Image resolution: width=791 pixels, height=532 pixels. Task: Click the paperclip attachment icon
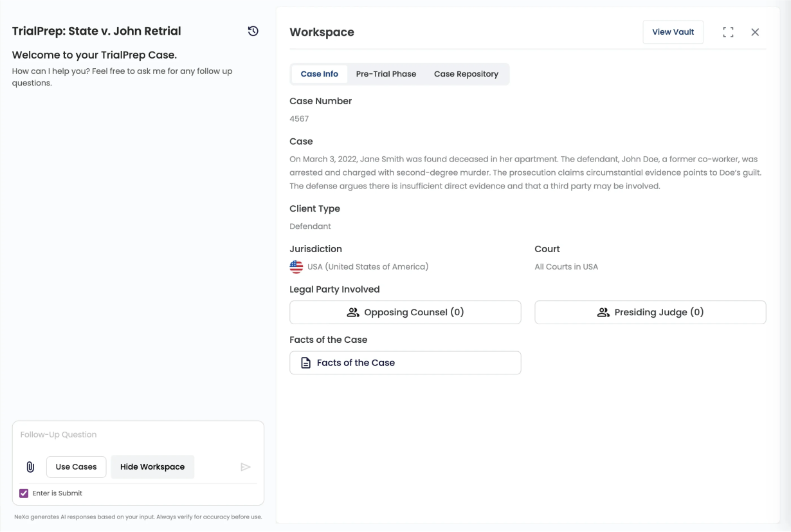tap(30, 467)
